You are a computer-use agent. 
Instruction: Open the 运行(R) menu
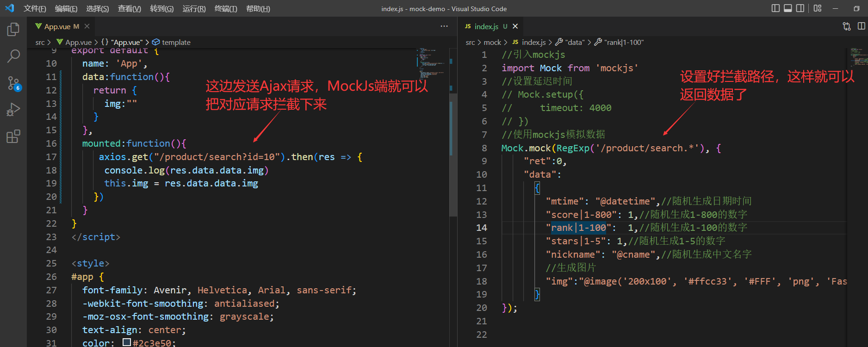point(194,9)
